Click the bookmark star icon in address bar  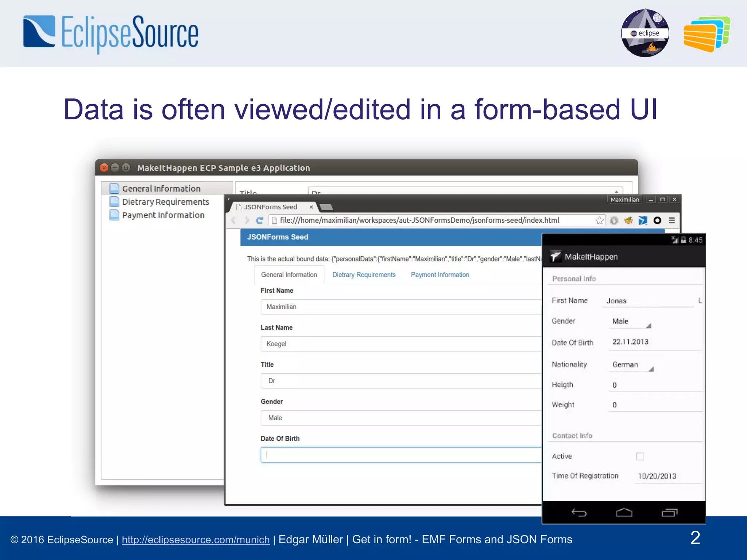599,221
